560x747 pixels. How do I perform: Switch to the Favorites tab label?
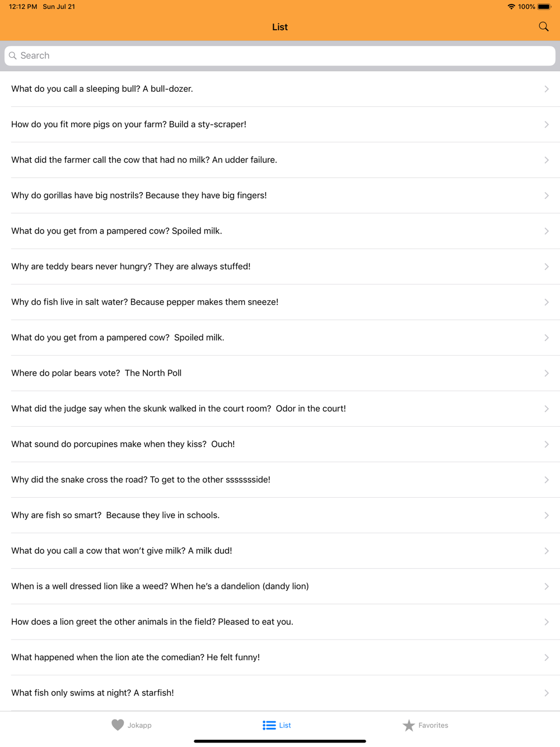[x=433, y=725]
